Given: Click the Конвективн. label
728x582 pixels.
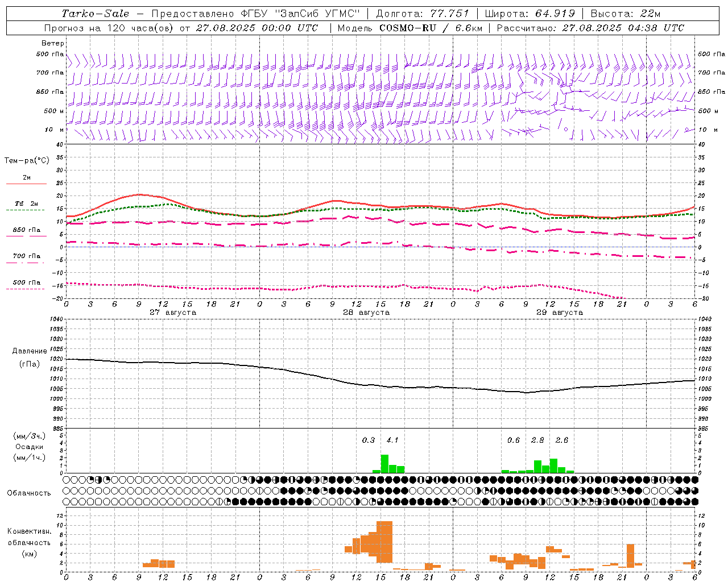Looking at the screenshot, I should coord(29,531).
